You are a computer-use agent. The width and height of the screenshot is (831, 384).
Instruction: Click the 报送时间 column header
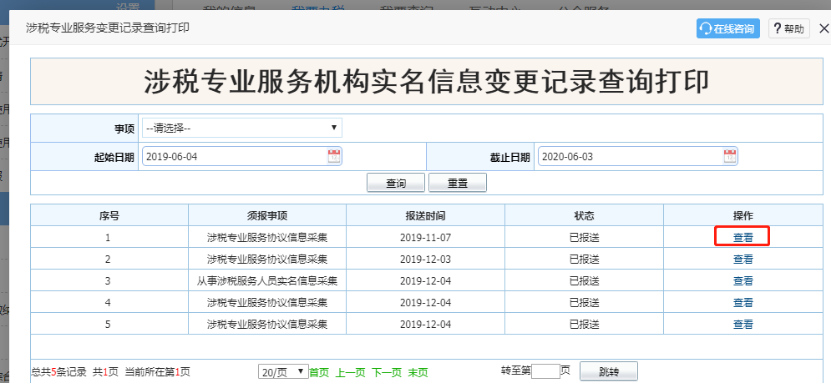click(x=426, y=216)
